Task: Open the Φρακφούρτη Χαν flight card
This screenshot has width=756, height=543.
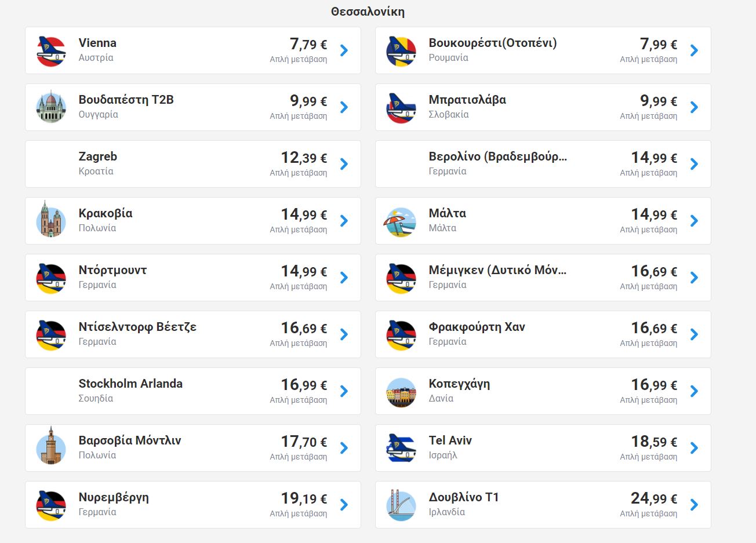Action: pos(543,334)
